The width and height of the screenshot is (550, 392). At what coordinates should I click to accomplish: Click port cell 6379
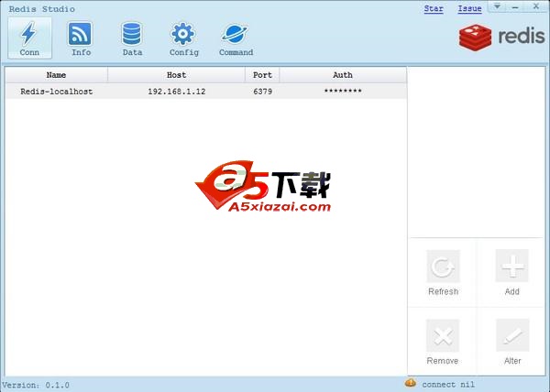point(263,92)
